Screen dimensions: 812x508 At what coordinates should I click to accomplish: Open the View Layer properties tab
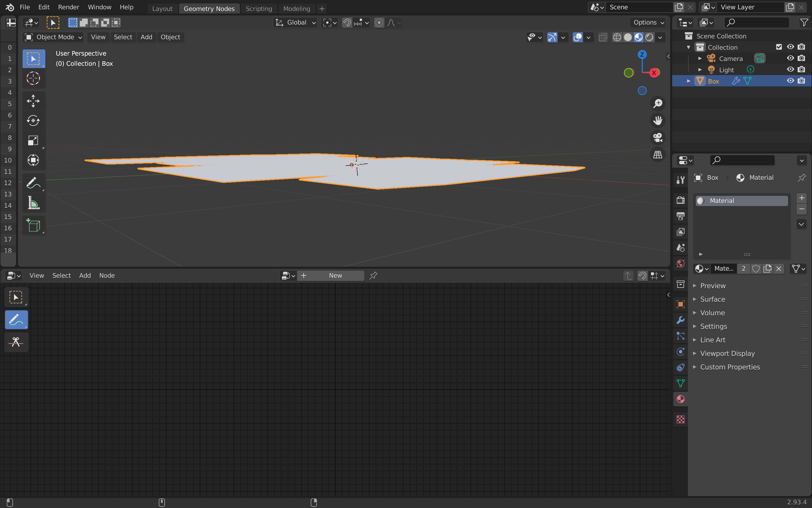click(680, 232)
